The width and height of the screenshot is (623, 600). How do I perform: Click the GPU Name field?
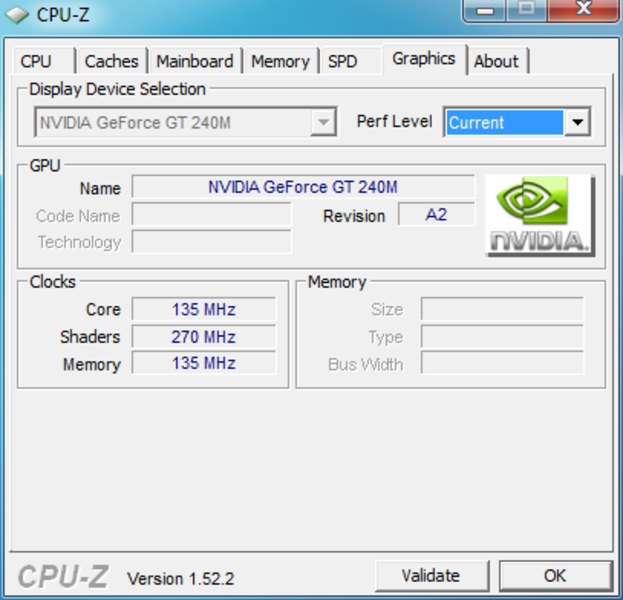(x=303, y=187)
